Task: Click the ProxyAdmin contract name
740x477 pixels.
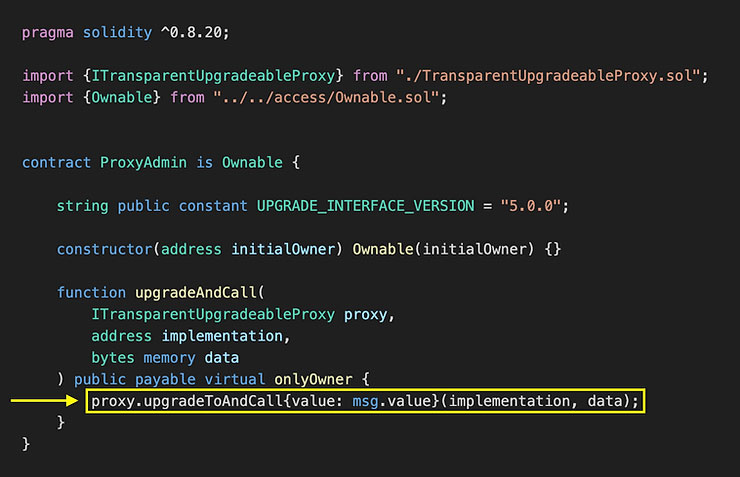Action: (x=143, y=162)
